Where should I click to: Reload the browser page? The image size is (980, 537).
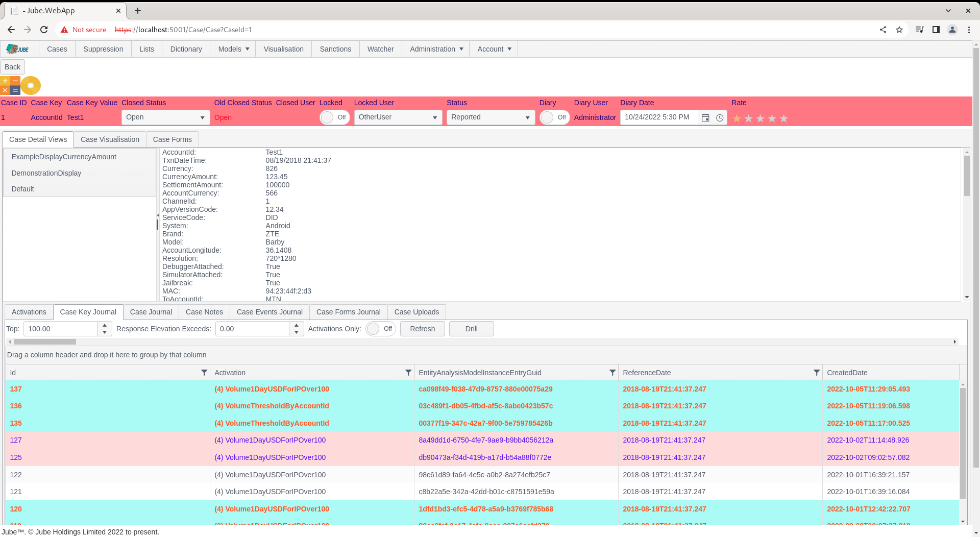44,30
